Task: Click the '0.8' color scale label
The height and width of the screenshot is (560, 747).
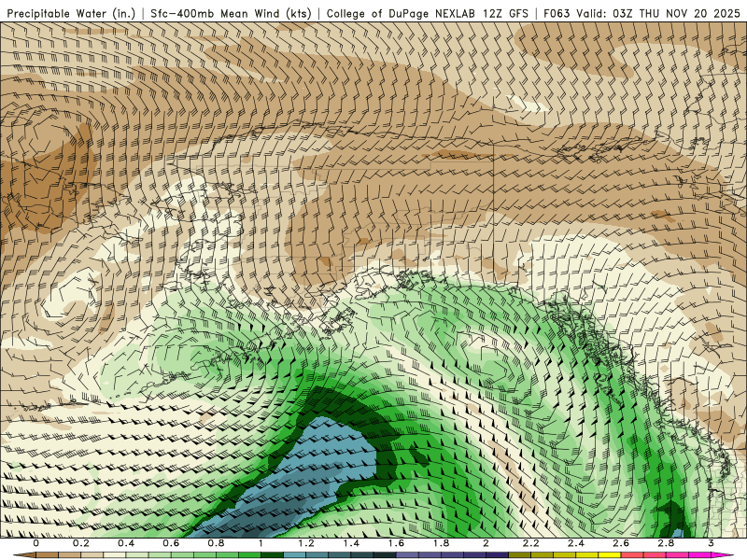Action: coord(217,543)
